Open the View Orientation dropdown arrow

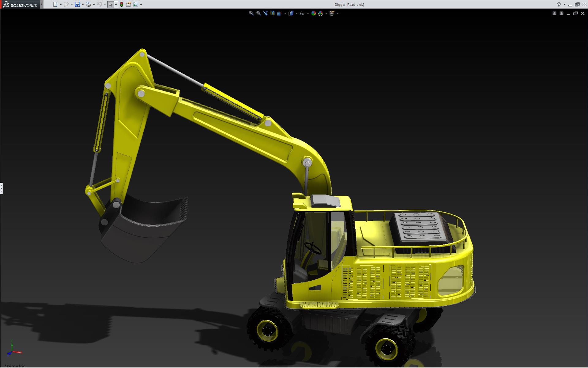pos(285,13)
